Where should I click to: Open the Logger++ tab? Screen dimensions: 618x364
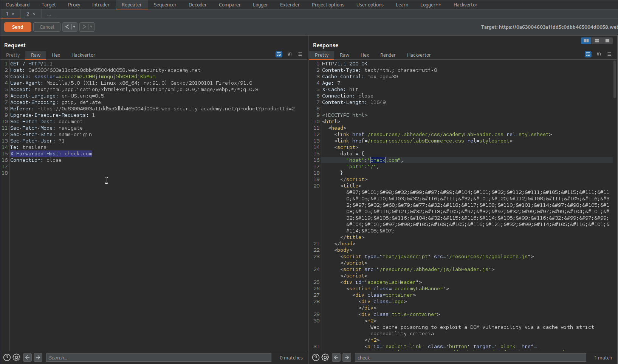tap(431, 5)
